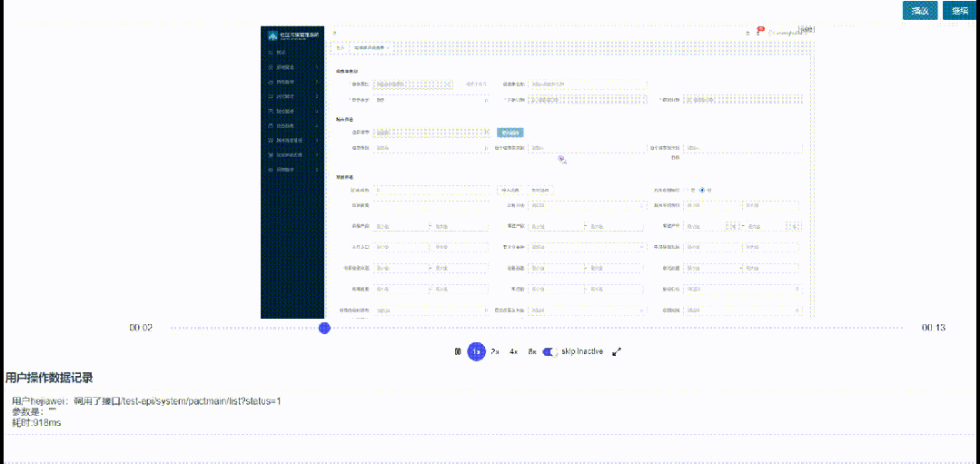Image resolution: width=980 pixels, height=464 pixels.
Task: Click the blue progress handle on the timeline
Action: point(324,328)
